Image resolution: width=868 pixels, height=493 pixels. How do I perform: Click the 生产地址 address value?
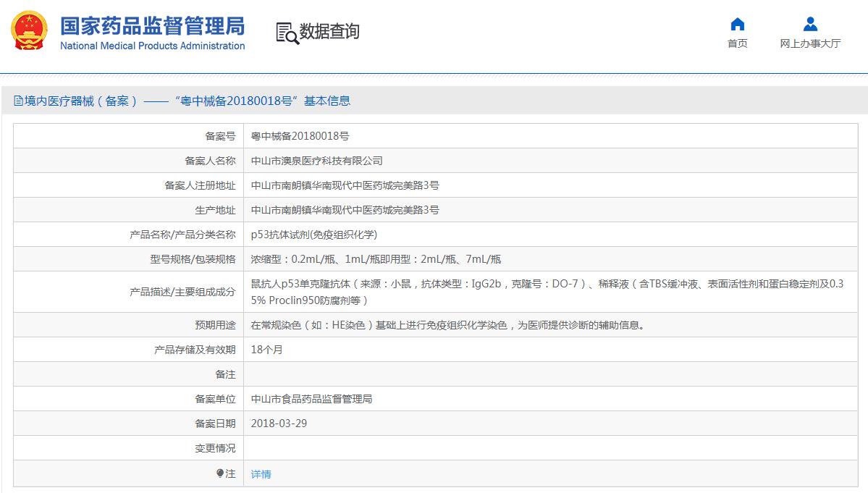coord(345,210)
